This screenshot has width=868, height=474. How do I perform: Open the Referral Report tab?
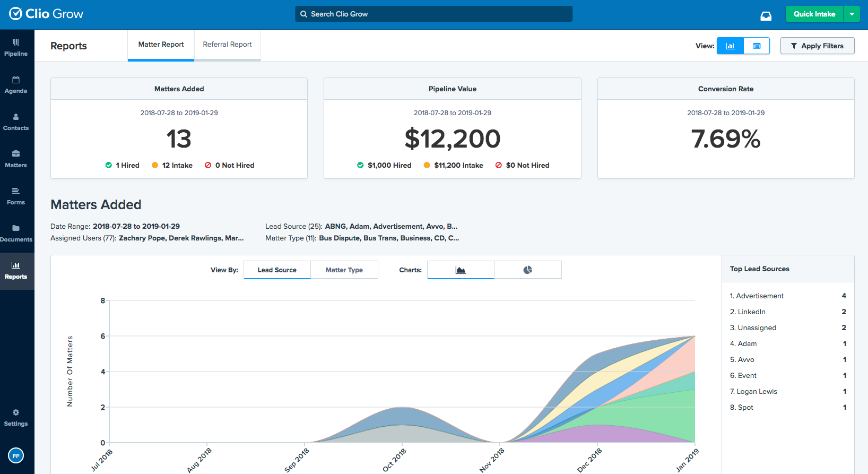pos(227,45)
